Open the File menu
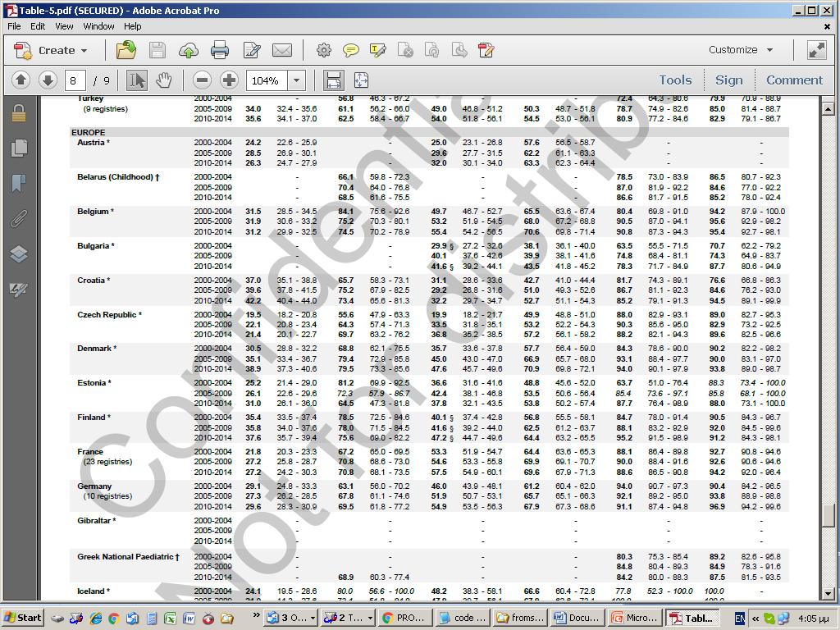This screenshot has width=840, height=630. coord(14,26)
